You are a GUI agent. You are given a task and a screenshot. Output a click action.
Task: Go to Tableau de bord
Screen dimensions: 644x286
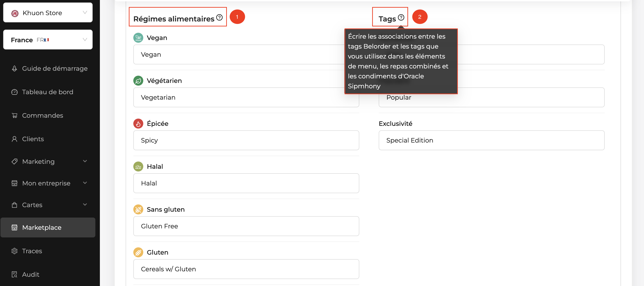pos(48,92)
